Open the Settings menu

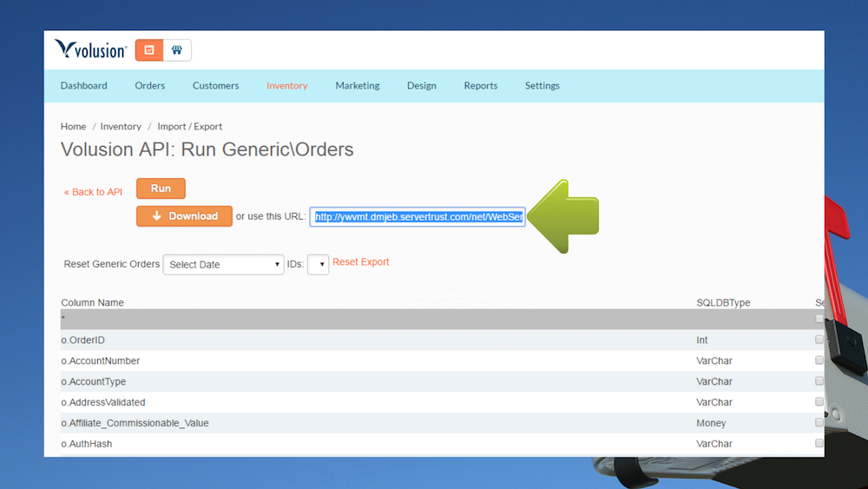click(542, 85)
